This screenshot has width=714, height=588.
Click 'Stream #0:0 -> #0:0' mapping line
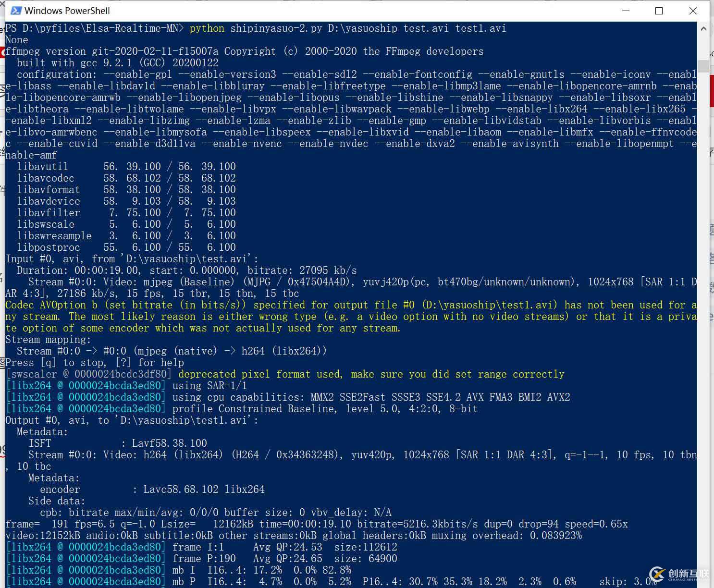point(172,351)
